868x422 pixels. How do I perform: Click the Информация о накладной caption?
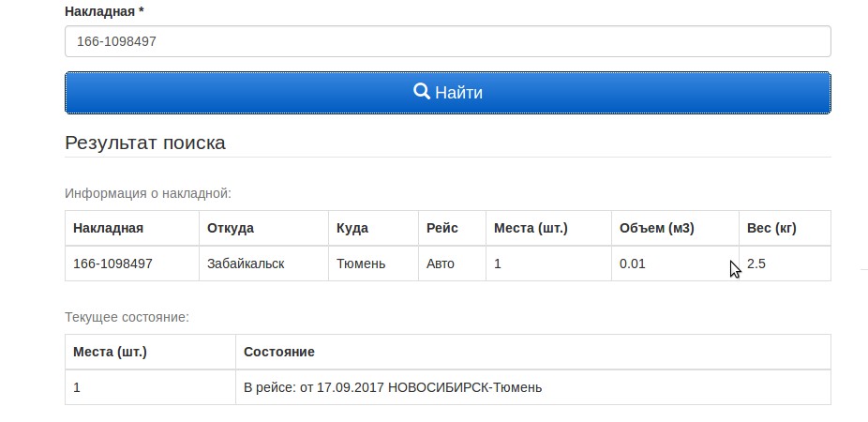click(x=147, y=193)
